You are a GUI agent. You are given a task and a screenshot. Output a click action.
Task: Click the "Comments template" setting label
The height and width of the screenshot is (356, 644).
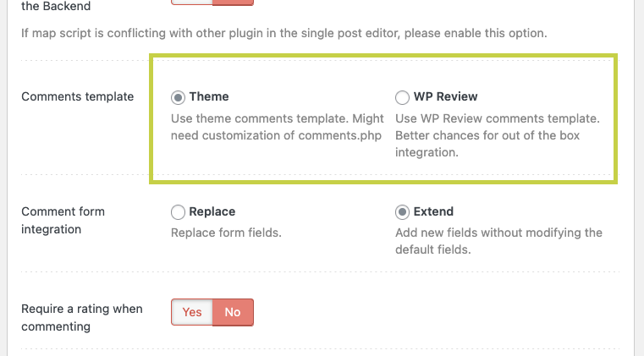77,96
